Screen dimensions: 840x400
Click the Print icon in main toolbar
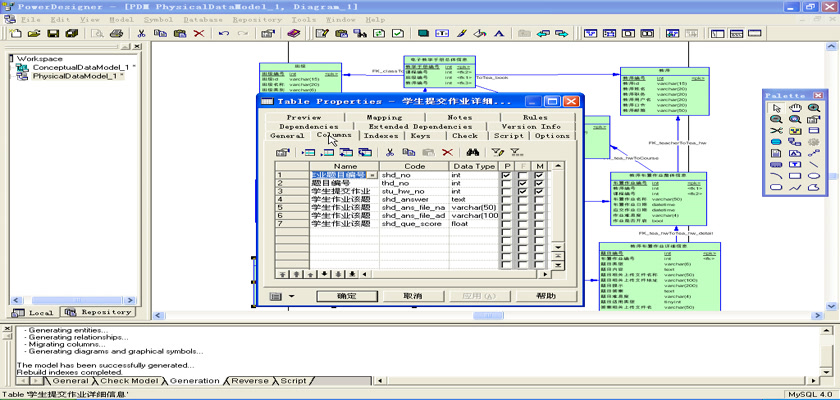[x=116, y=33]
